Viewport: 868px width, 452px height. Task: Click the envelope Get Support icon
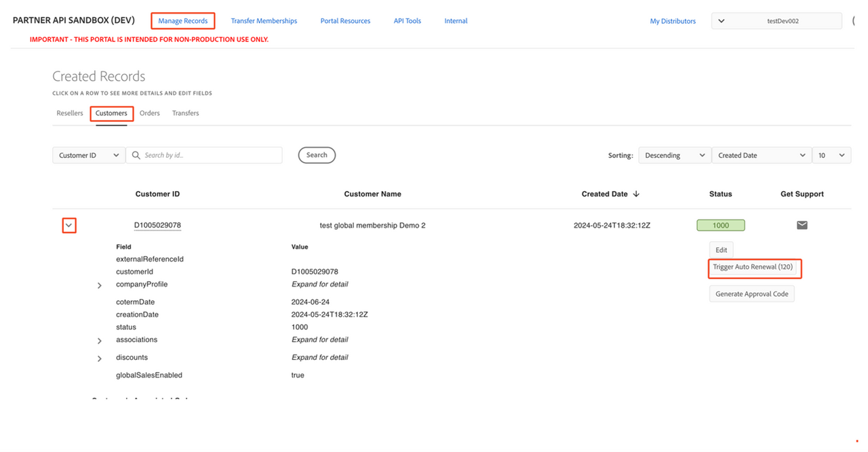(802, 225)
